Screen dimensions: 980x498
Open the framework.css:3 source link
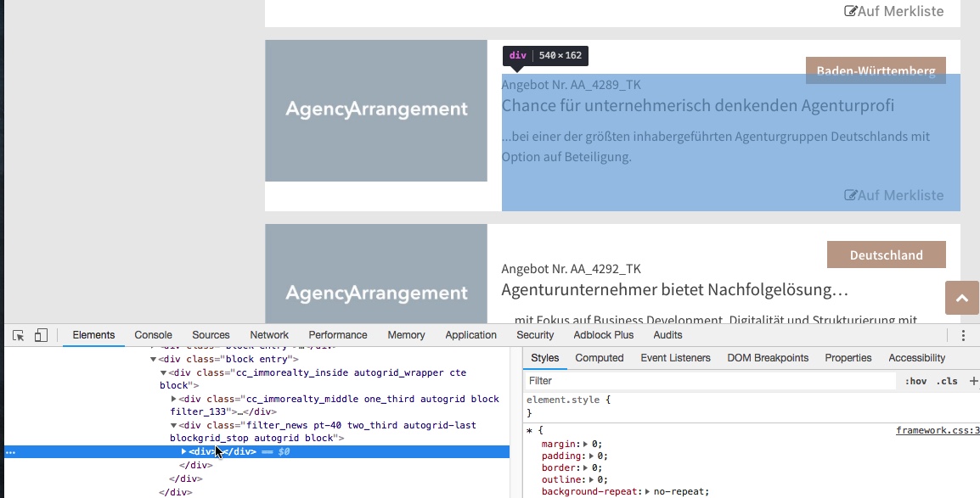[x=937, y=431]
